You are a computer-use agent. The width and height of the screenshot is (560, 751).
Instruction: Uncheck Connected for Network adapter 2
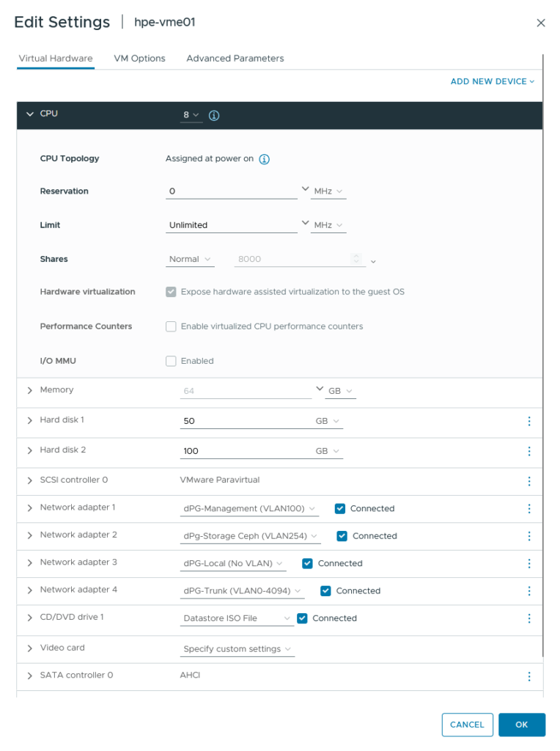(342, 536)
